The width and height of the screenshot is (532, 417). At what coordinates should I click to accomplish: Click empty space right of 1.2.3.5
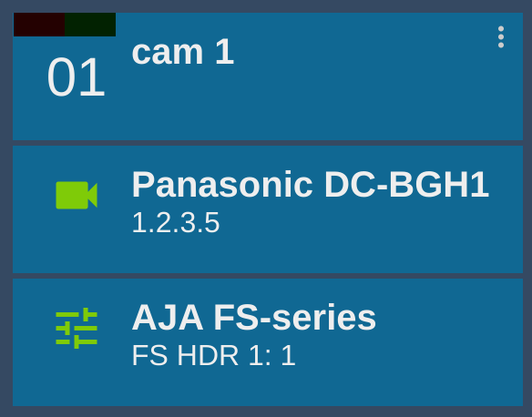[x=370, y=223]
